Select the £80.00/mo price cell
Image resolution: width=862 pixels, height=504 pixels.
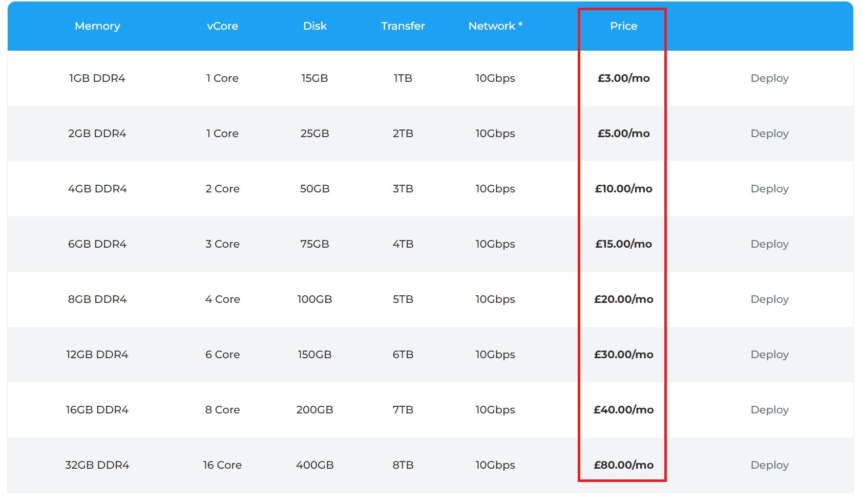tap(622, 465)
